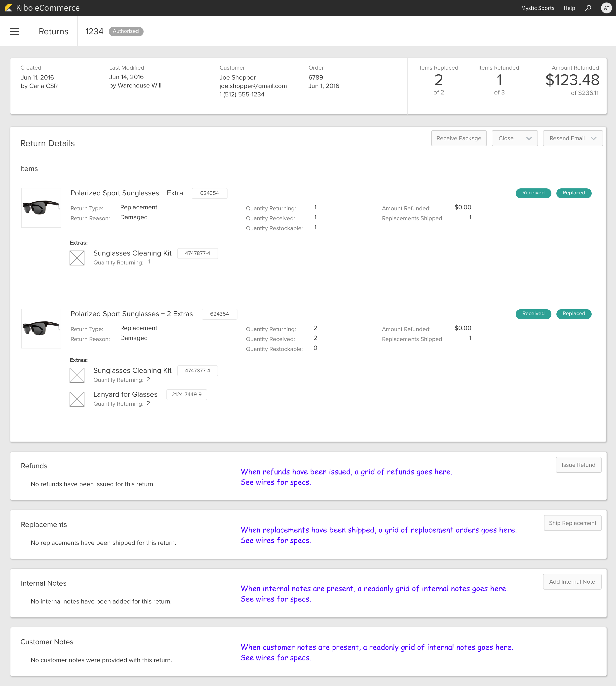The image size is (616, 686).
Task: Click the search magnifier icon
Action: click(x=588, y=8)
